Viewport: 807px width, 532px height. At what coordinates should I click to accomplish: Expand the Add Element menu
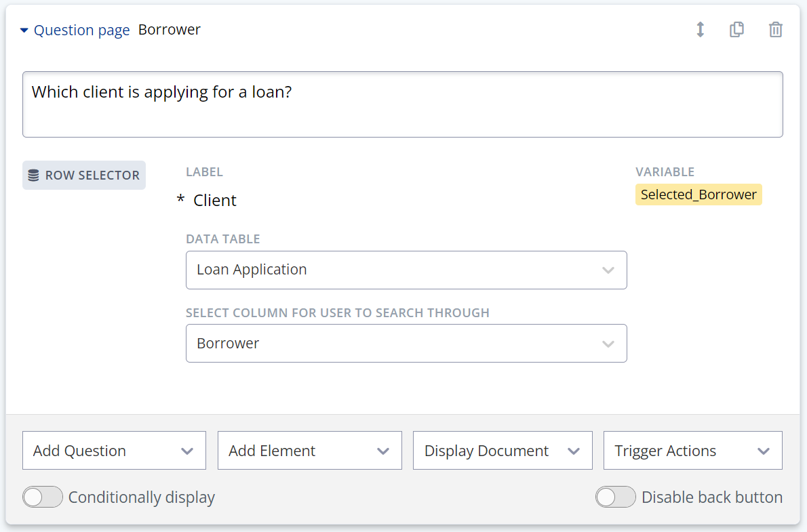309,450
